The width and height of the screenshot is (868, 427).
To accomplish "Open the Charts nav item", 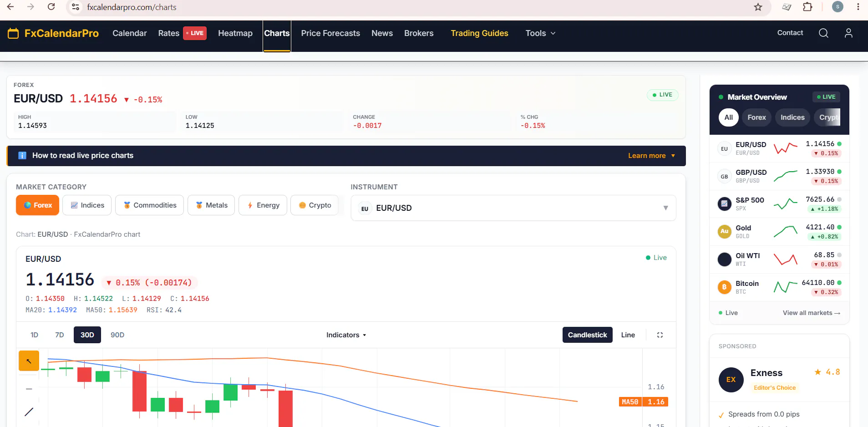I will 277,33.
